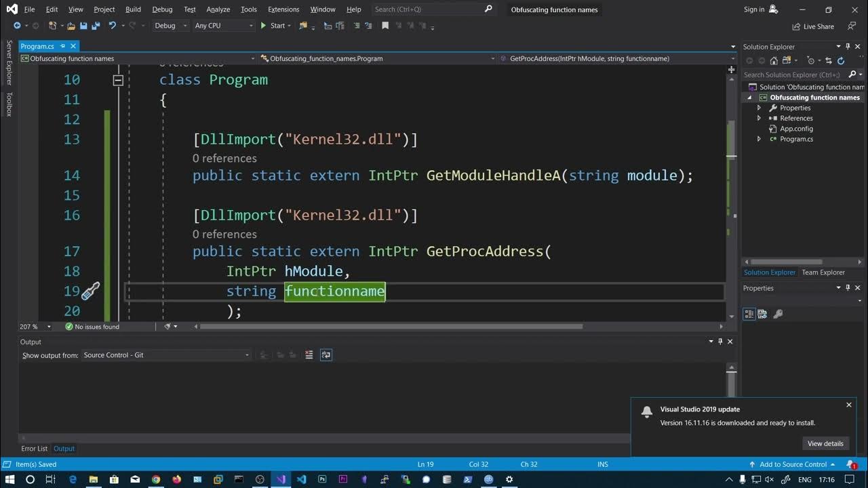Click the Sync with Active Document icon
The height and width of the screenshot is (488, 868).
[x=829, y=60]
